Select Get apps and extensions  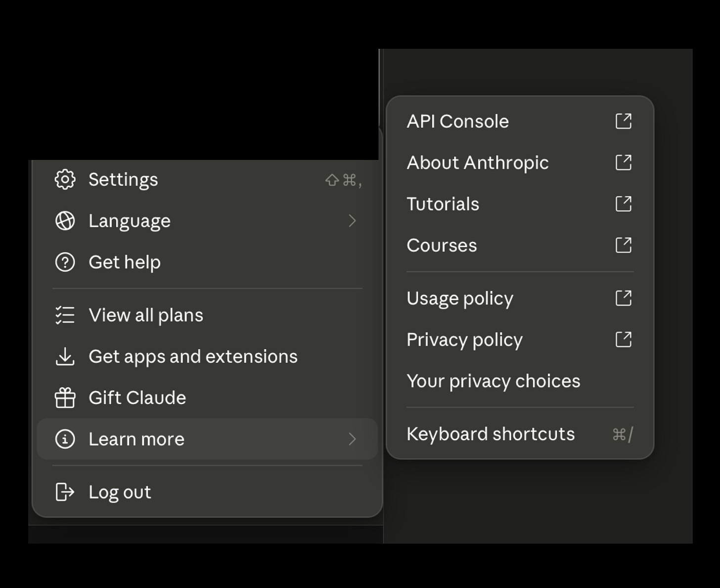coord(207,356)
